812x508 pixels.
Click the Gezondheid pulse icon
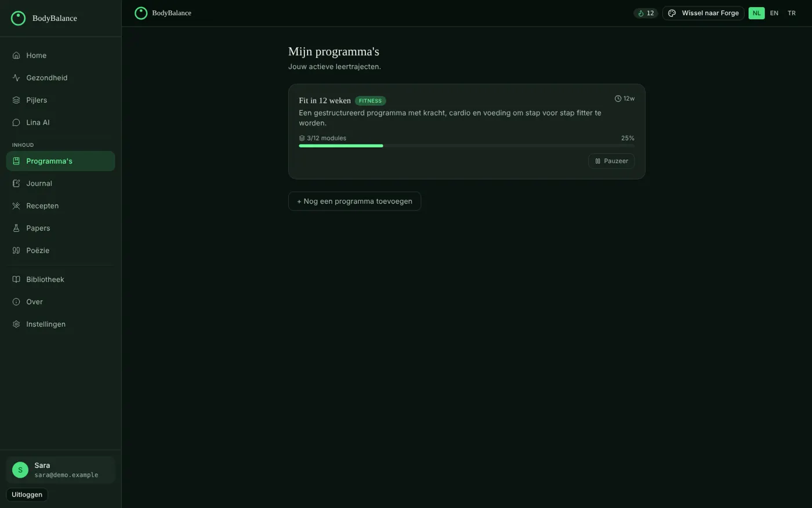(x=16, y=78)
